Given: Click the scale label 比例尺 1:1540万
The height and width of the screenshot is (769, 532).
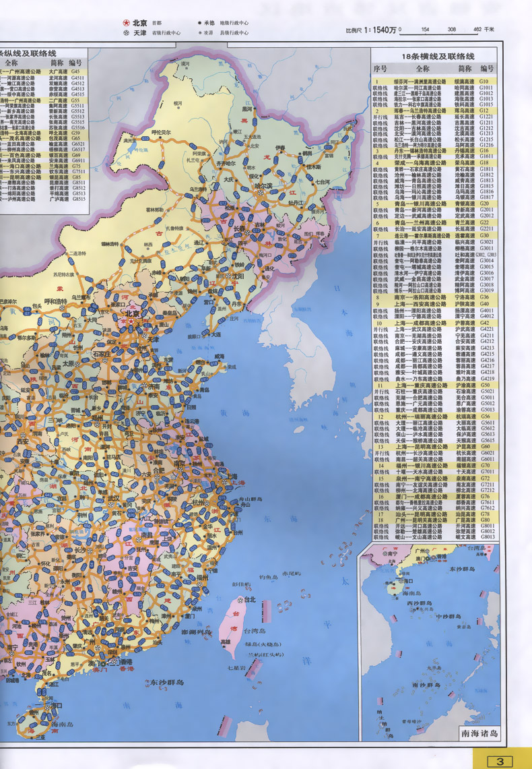Looking at the screenshot, I should click(371, 30).
